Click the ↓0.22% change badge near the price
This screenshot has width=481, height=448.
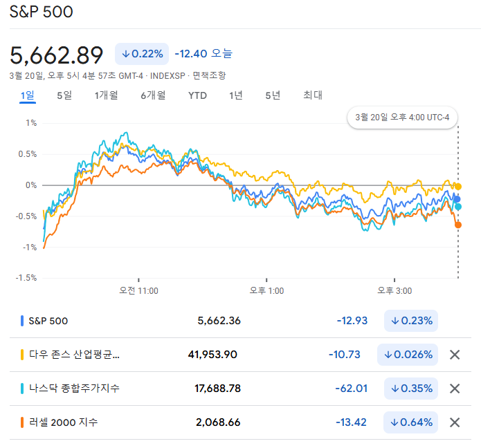142,54
